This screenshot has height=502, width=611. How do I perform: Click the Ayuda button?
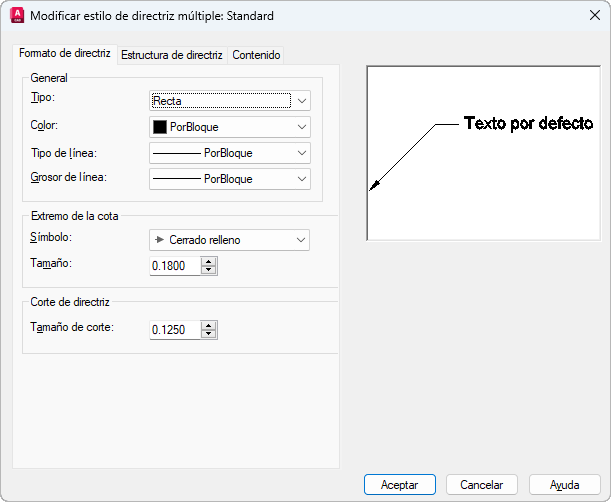[565, 484]
